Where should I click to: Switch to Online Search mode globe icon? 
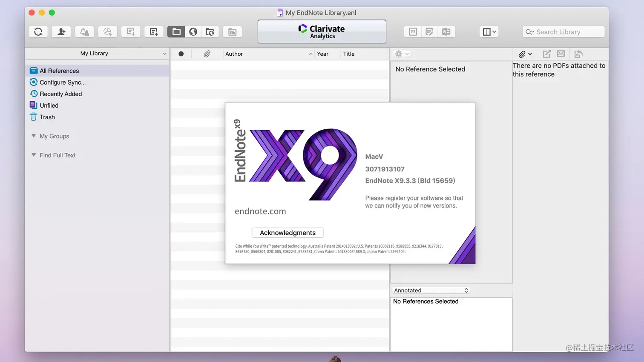193,32
